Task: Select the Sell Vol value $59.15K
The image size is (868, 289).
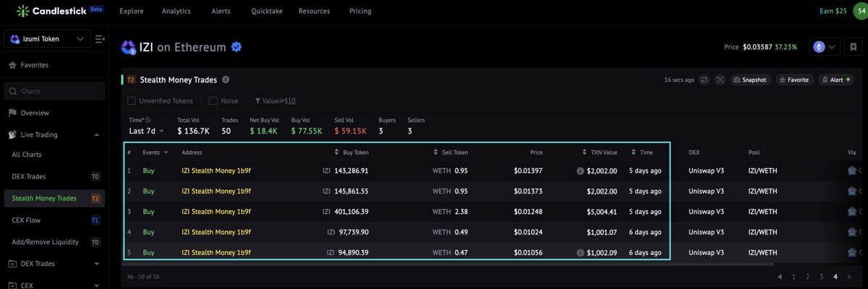Action: (x=350, y=131)
